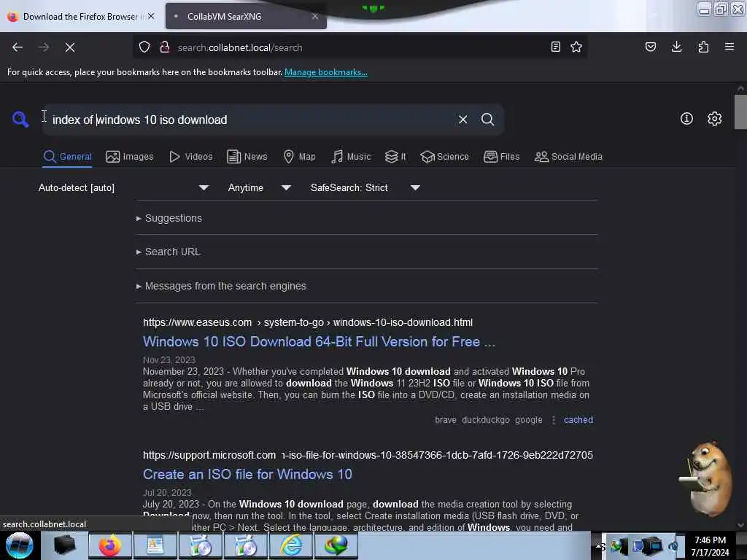Bookmark this page with star icon
The width and height of the screenshot is (747, 560).
click(x=576, y=47)
